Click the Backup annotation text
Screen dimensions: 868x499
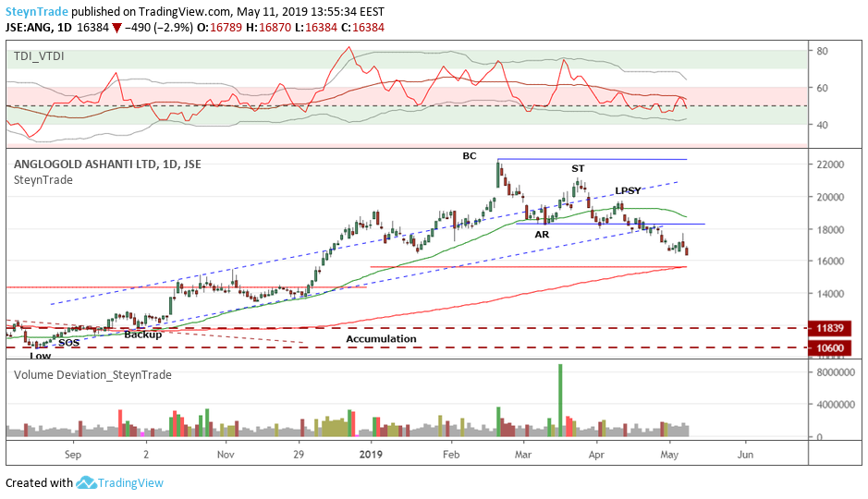143,335
